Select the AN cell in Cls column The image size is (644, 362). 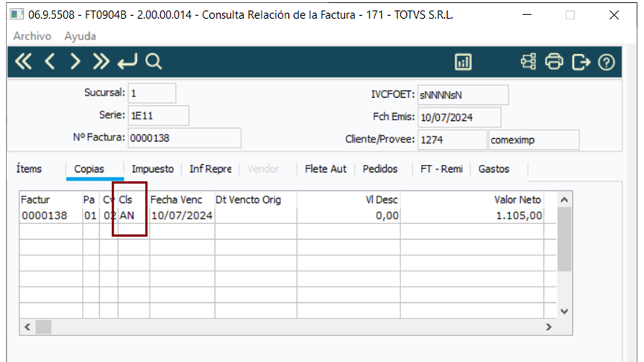(x=134, y=216)
